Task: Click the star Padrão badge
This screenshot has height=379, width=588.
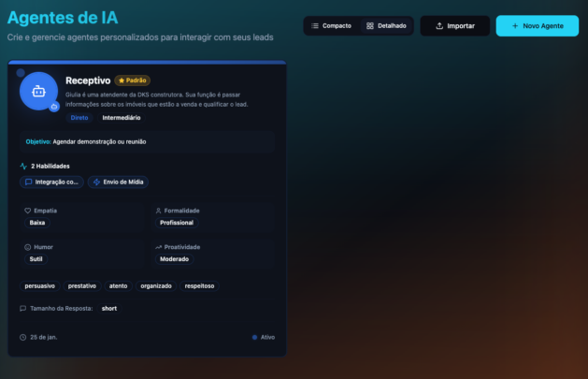Action: coord(133,80)
